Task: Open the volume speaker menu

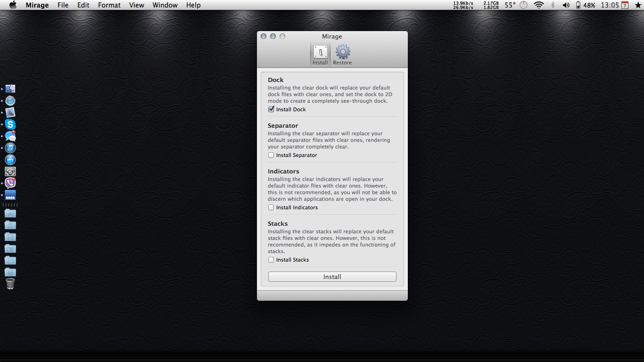Action: pos(566,5)
